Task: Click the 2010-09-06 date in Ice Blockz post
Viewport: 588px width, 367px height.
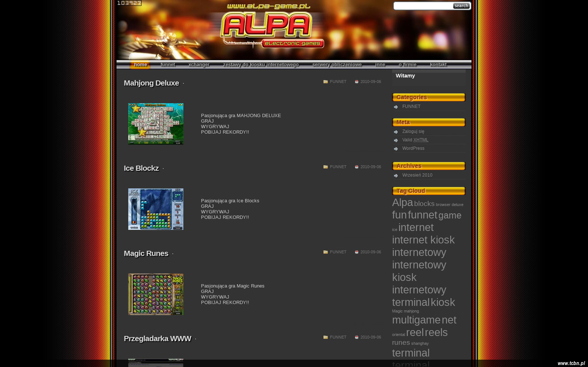Action: click(x=370, y=167)
